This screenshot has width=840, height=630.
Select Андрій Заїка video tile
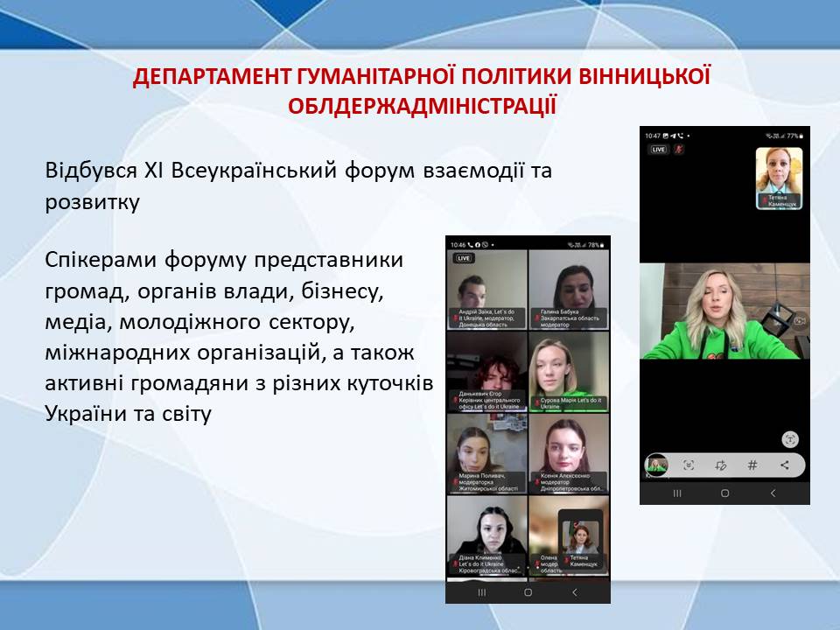click(486, 290)
